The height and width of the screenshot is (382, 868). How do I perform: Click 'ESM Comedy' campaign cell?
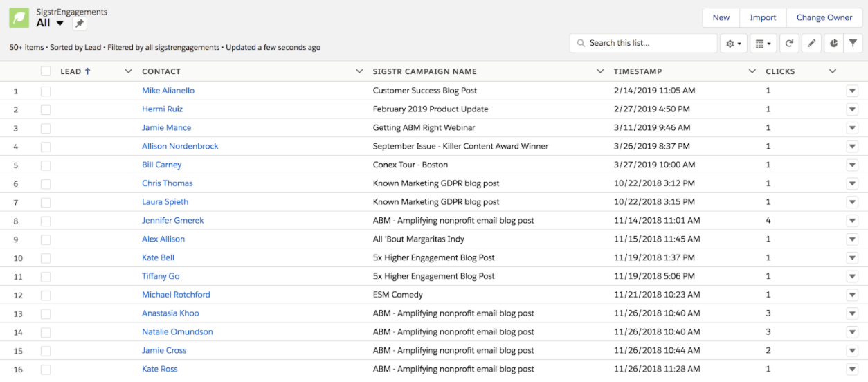pyautogui.click(x=397, y=295)
